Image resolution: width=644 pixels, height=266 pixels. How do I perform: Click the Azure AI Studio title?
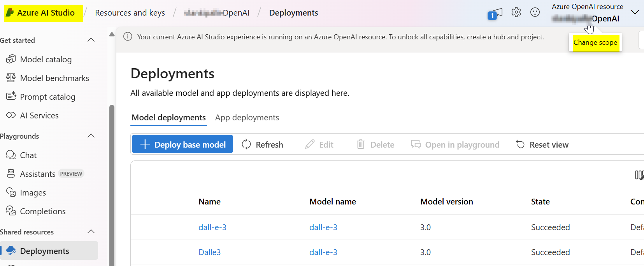46,13
